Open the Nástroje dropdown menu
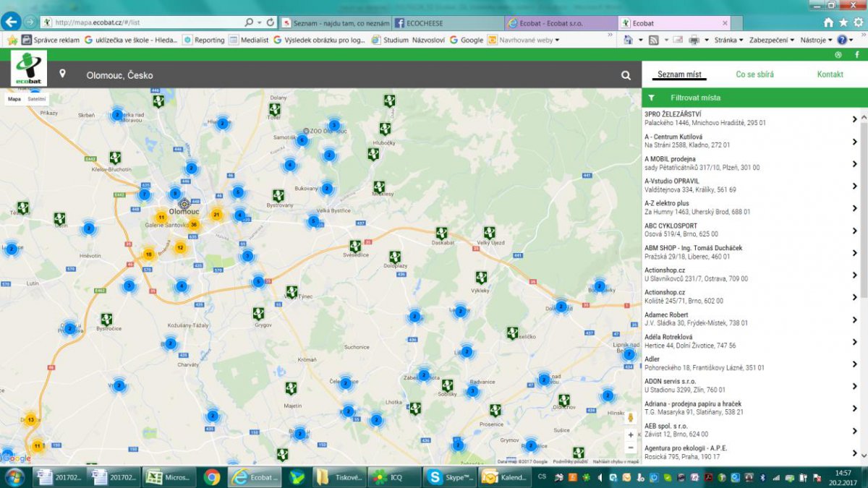 click(x=817, y=40)
